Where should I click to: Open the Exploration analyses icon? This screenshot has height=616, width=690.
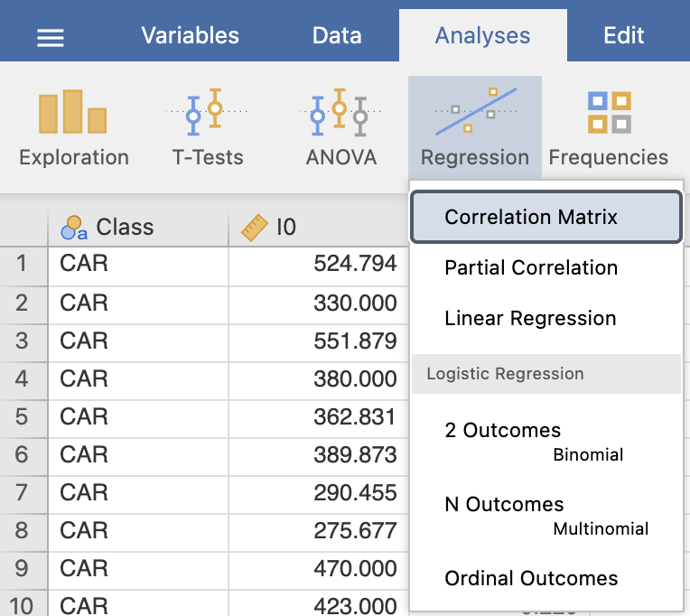coord(73,128)
